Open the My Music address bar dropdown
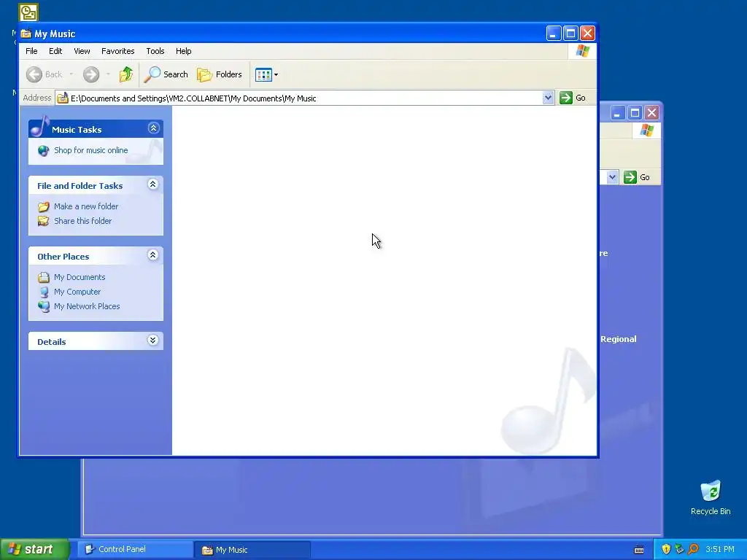 click(x=548, y=98)
